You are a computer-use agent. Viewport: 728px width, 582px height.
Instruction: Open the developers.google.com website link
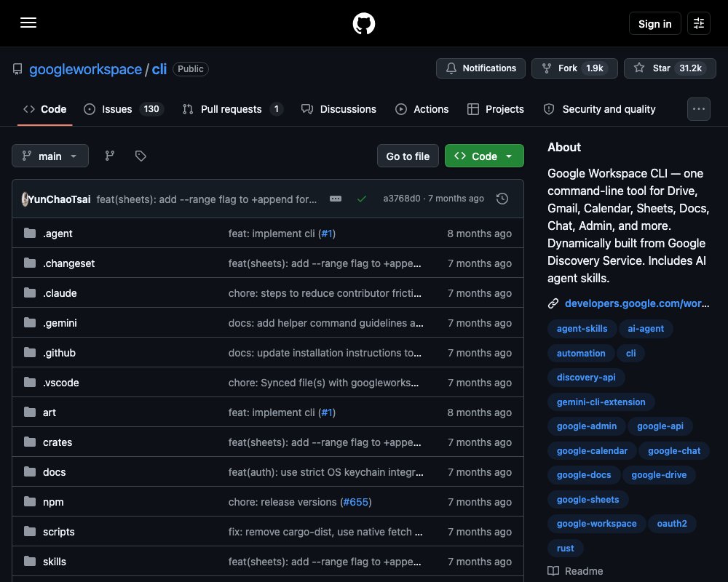(636, 303)
